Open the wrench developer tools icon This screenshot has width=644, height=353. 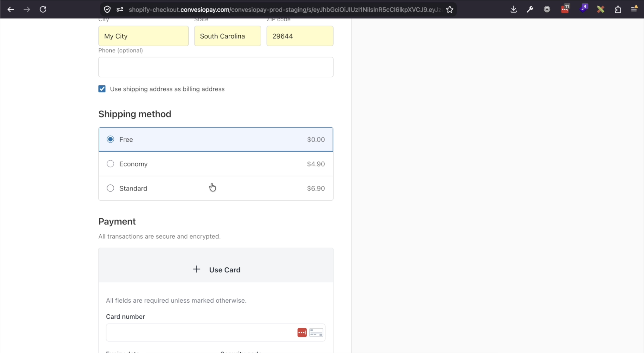530,10
